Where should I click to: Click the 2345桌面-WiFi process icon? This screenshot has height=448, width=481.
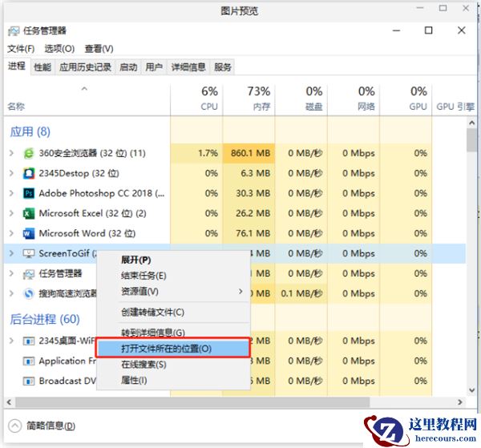click(x=29, y=341)
